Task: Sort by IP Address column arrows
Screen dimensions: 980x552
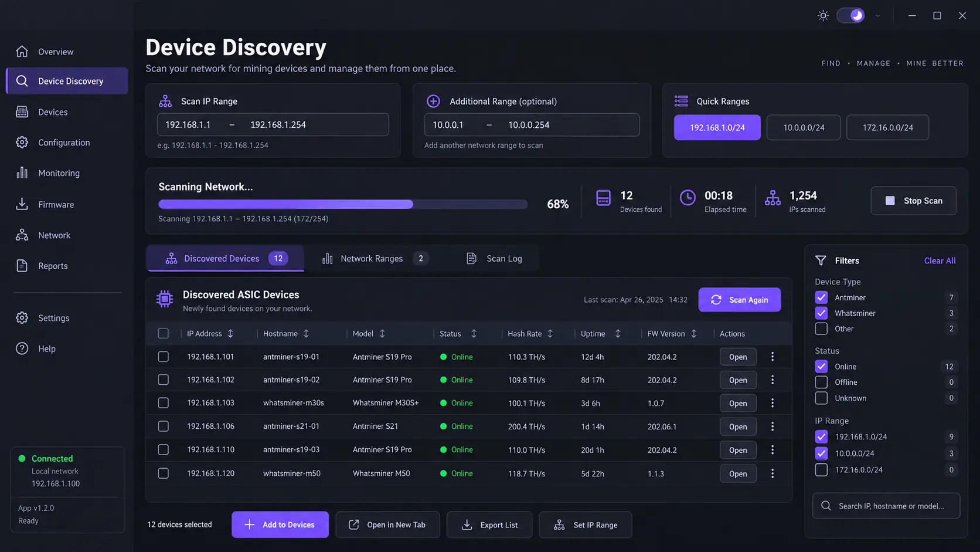Action: (230, 333)
